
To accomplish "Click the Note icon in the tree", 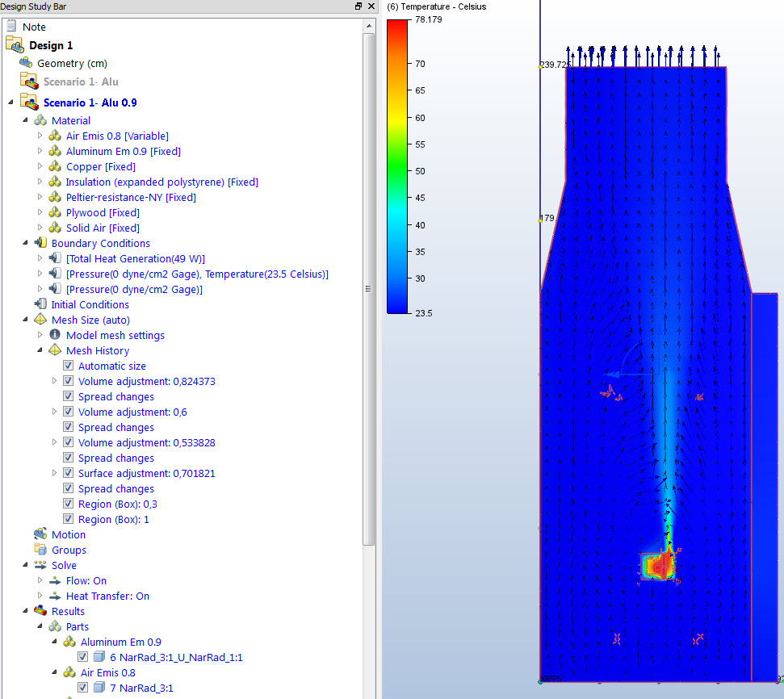I will click(12, 27).
